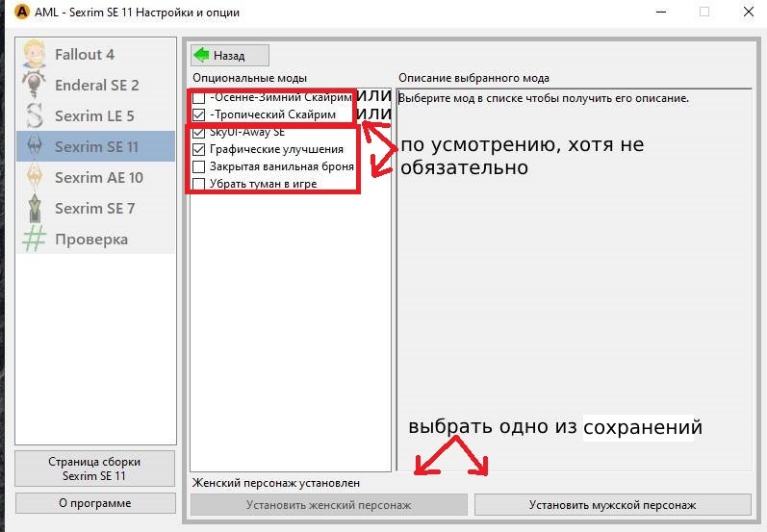This screenshot has height=532, width=767.
Task: Click the Fallout 4 Vault Boy icon
Action: pos(34,54)
